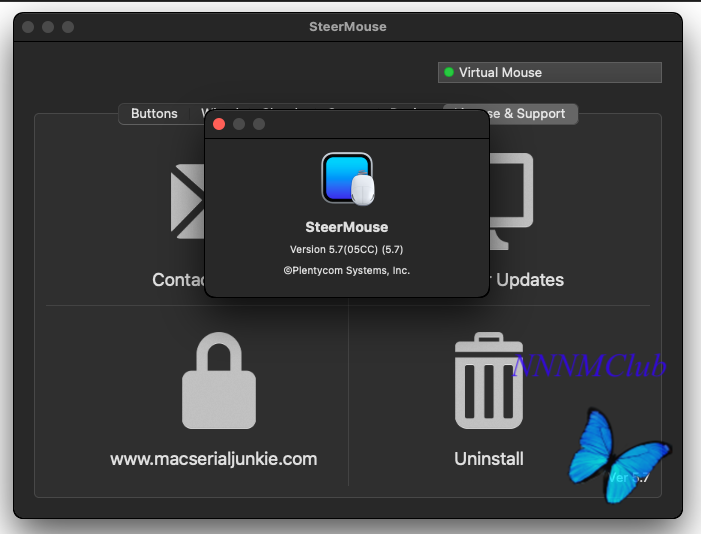Click the trash can Uninstall icon
This screenshot has height=534, width=701.
pos(489,381)
